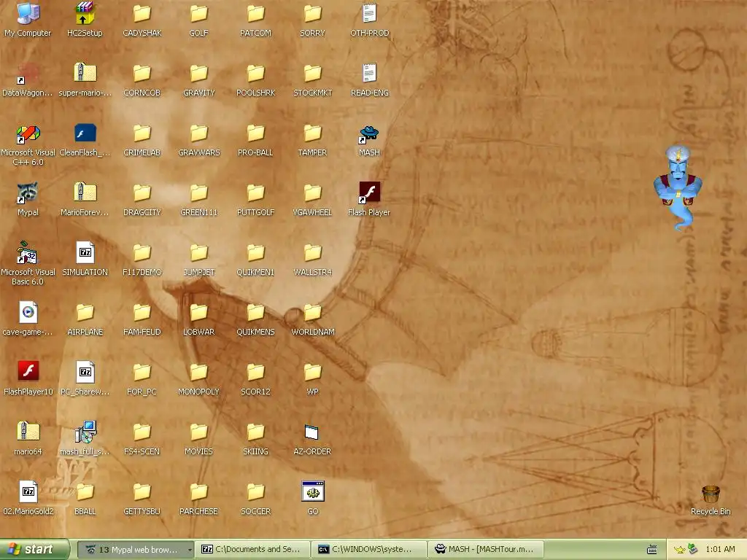This screenshot has height=560, width=747.
Task: Select the MASH shortcut icon
Action: [369, 133]
